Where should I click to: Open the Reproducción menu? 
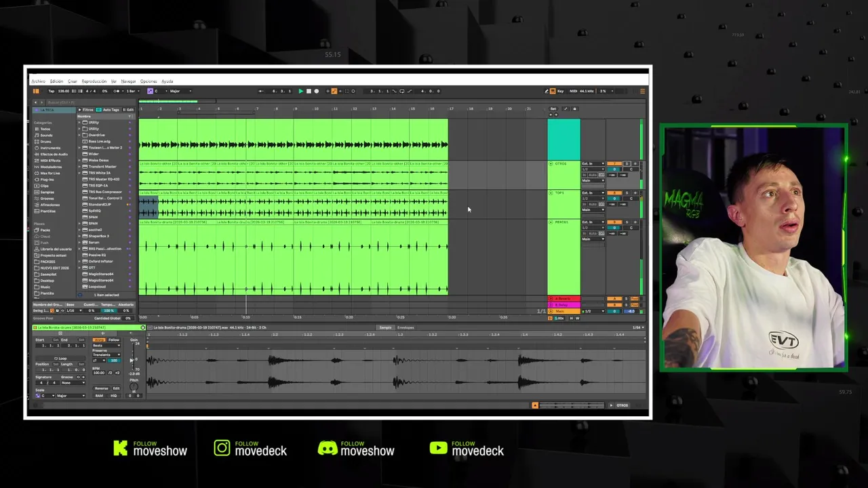94,81
